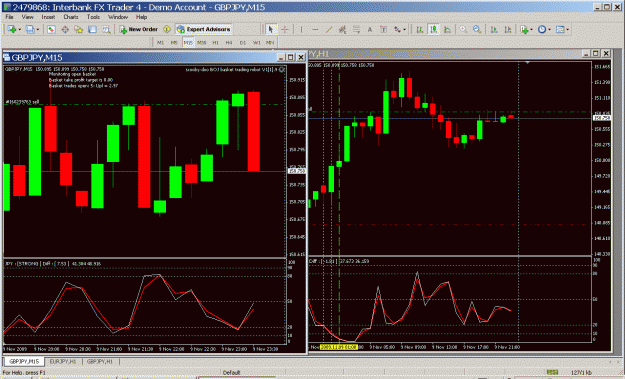
Task: Click the Expert Advisors button
Action: (204, 29)
